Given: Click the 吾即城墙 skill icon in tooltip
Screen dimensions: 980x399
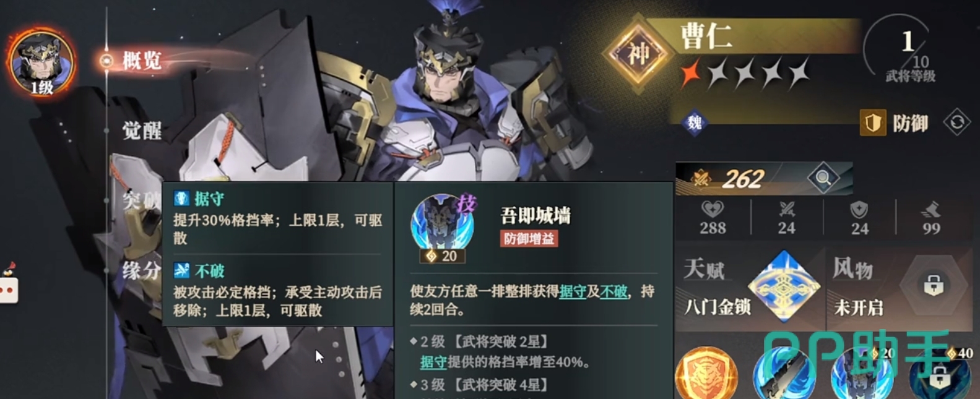Looking at the screenshot, I should tap(443, 226).
